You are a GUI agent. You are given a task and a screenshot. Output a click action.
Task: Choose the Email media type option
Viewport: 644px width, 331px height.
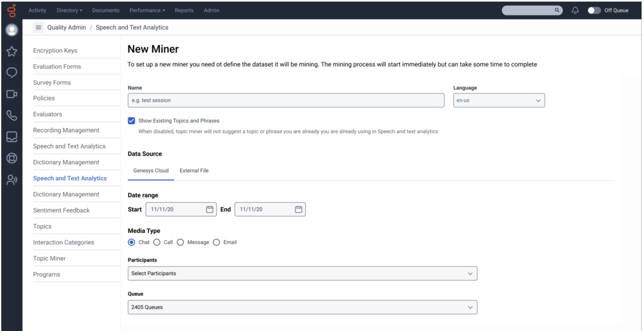pyautogui.click(x=216, y=242)
